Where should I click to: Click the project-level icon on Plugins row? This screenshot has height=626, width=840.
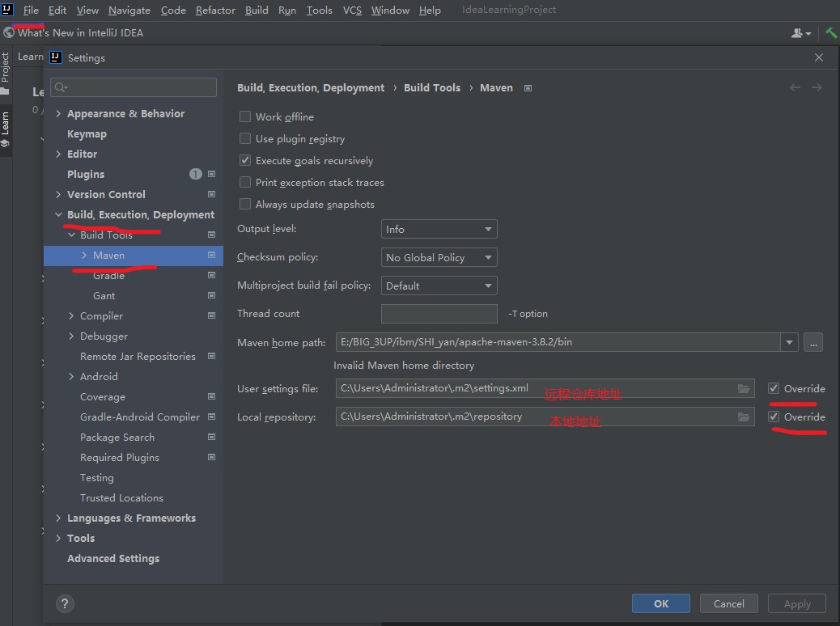point(211,174)
